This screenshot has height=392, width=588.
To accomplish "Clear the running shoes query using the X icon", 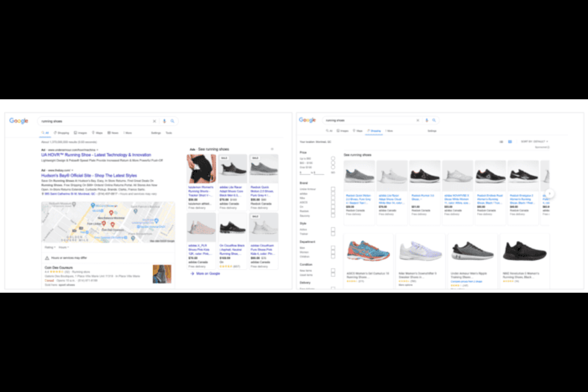I will coord(154,121).
